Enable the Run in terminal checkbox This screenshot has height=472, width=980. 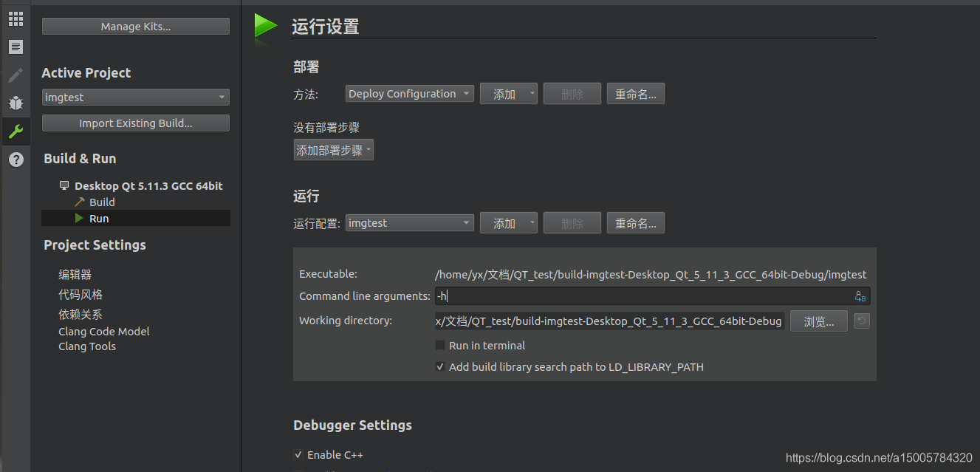point(439,345)
